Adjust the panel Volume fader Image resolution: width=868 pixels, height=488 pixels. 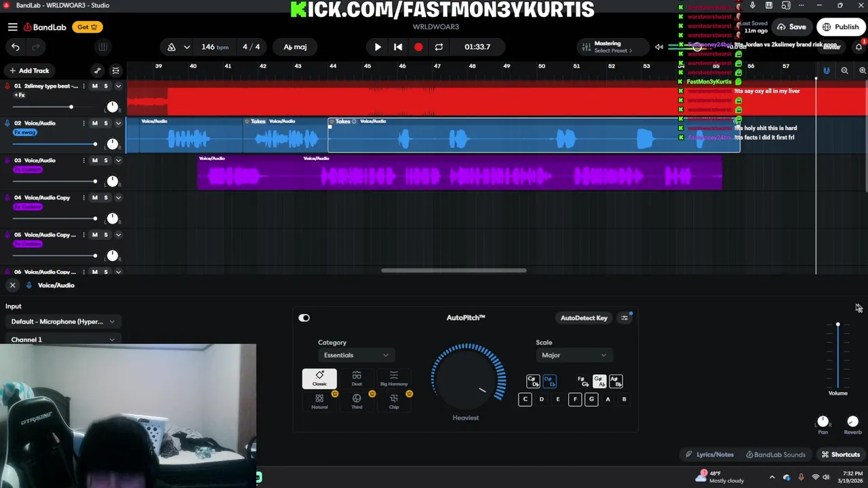click(x=837, y=325)
